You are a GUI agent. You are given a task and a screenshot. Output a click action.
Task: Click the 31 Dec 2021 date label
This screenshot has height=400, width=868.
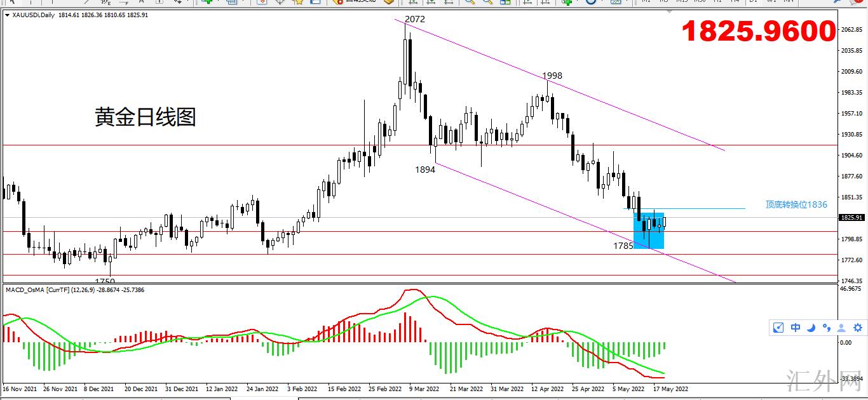(181, 389)
